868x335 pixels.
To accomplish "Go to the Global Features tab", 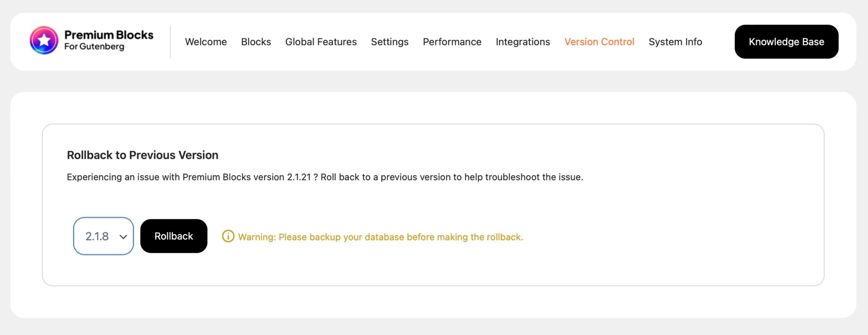I will tap(321, 42).
